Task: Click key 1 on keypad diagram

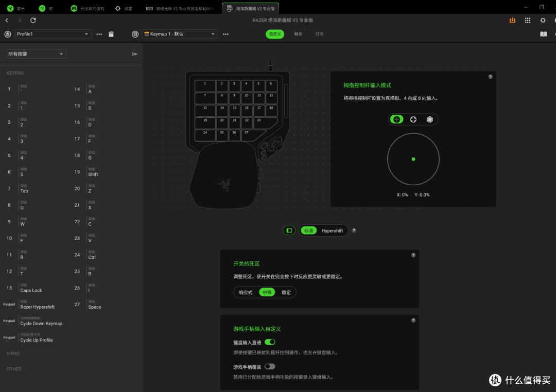Action: coord(205,86)
